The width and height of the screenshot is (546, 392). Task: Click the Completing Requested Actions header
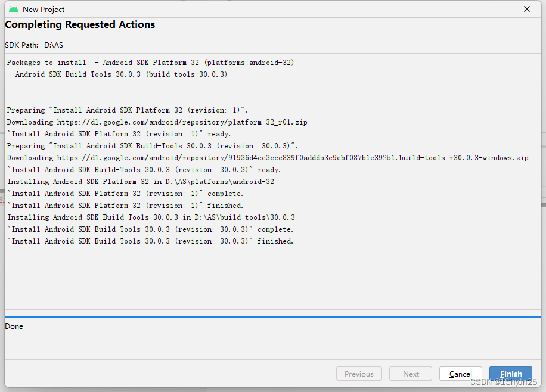[80, 24]
